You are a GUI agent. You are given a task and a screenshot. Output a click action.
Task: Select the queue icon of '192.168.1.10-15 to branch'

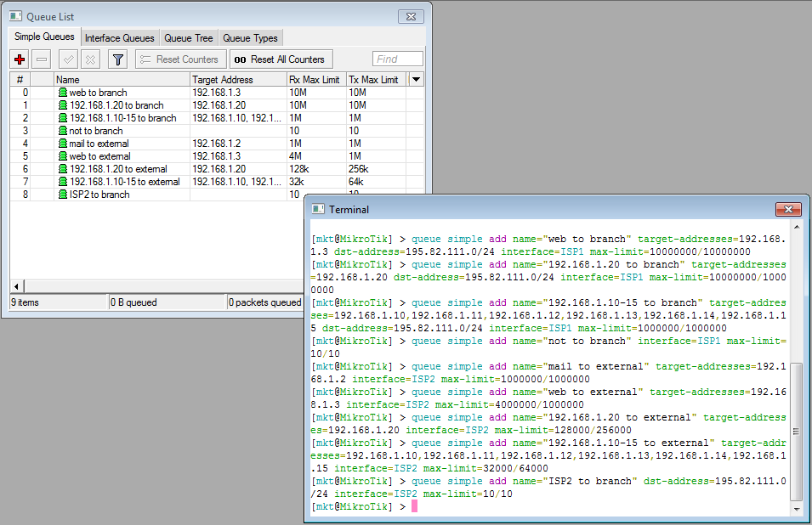[63, 118]
